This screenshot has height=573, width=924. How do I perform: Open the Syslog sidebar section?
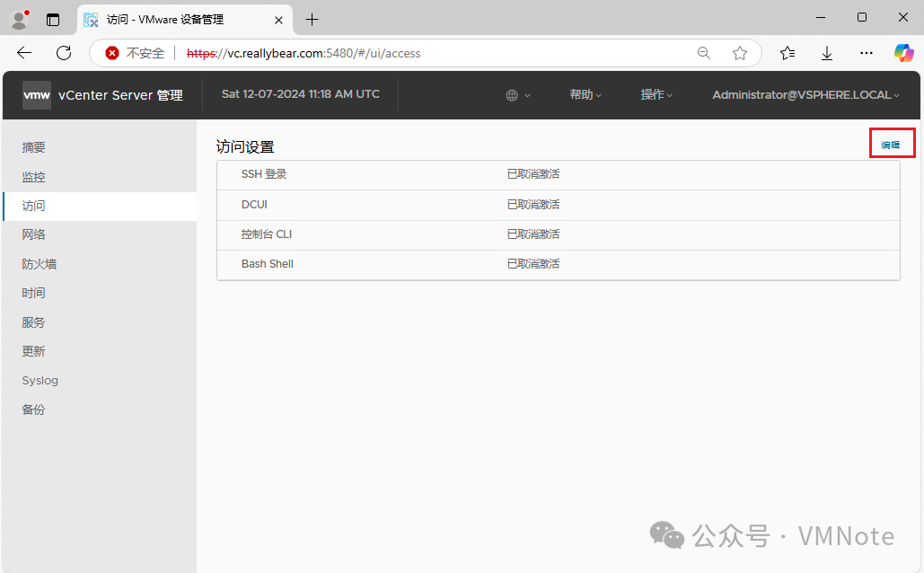tap(40, 381)
